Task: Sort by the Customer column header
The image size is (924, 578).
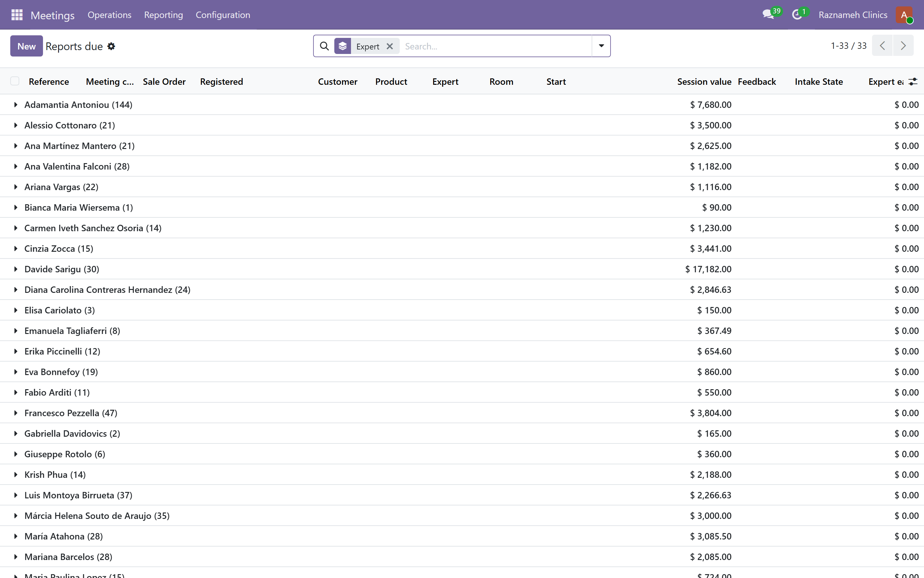Action: 338,82
